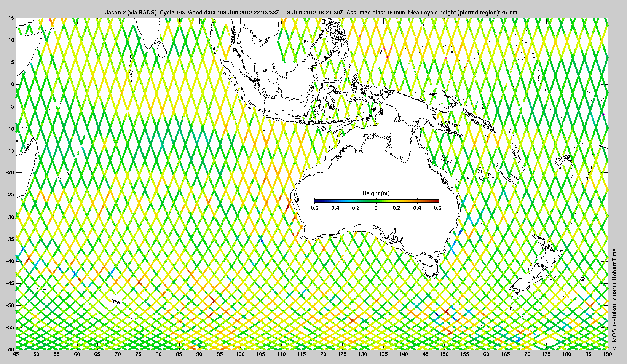Select the "© IMOS 08-Jul-2012 09:11 Hobart Time" credit text
This screenshot has height=364, width=627.
(614, 299)
